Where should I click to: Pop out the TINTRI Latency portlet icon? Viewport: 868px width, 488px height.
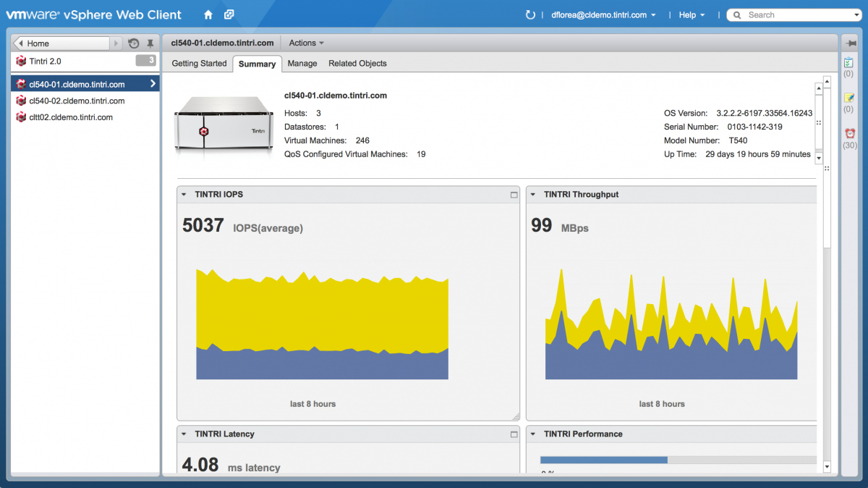pyautogui.click(x=513, y=434)
